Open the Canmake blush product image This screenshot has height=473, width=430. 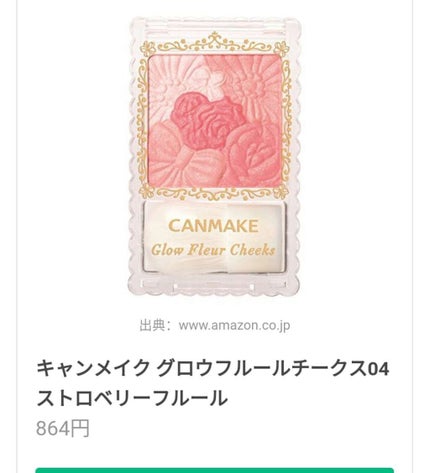tap(215, 157)
